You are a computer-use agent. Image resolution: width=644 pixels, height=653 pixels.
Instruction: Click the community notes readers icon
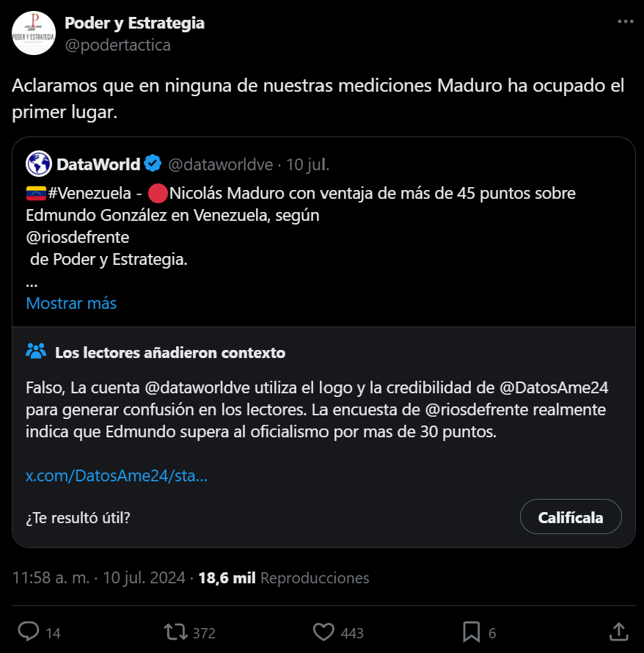coord(36,351)
